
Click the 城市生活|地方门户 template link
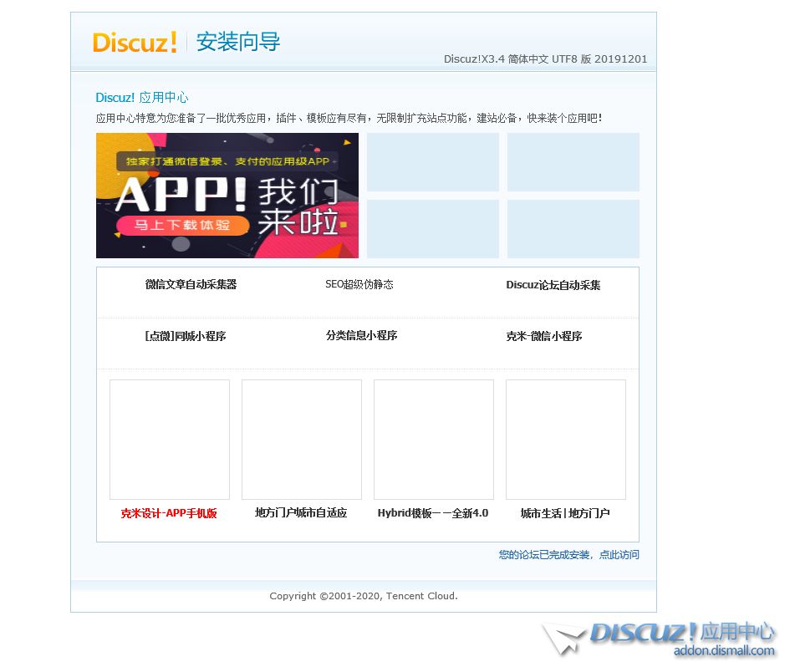click(x=565, y=513)
